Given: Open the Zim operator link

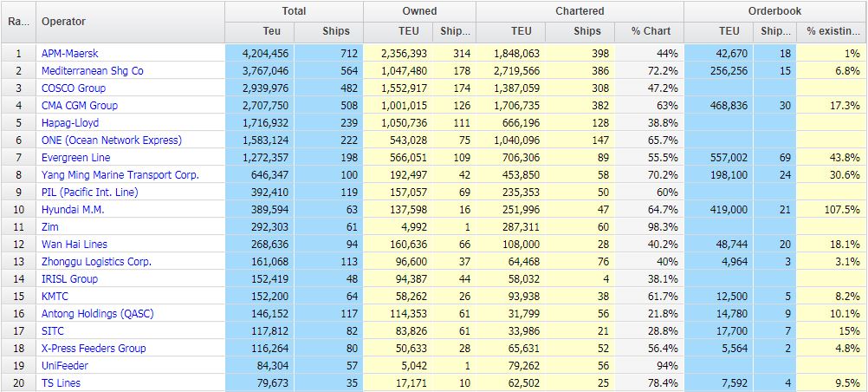Looking at the screenshot, I should (50, 226).
